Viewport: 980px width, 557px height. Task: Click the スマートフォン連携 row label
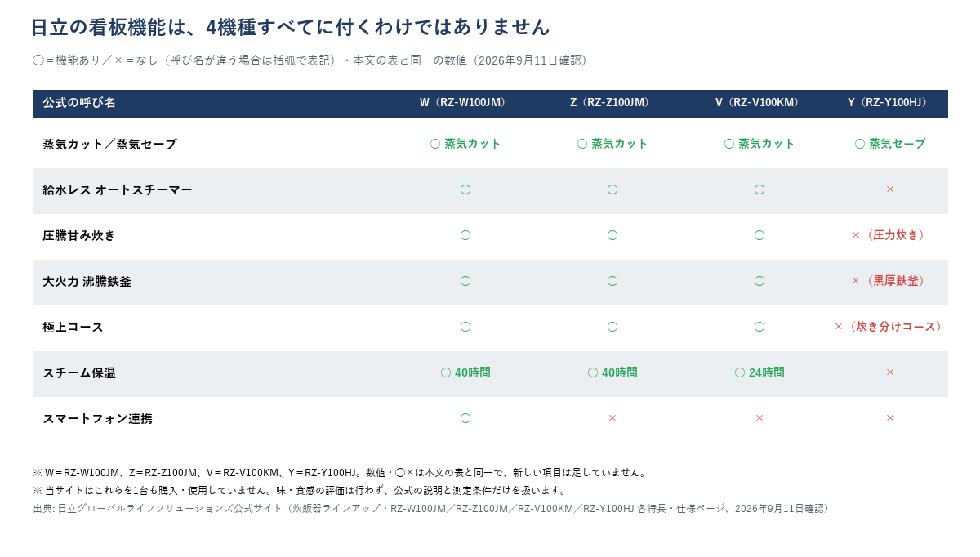[x=97, y=418]
